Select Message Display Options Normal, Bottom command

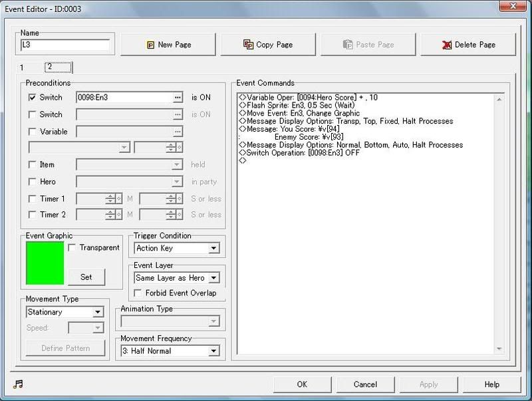(x=351, y=145)
